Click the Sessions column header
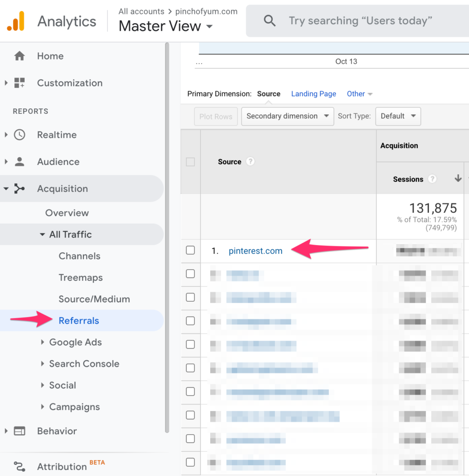Viewport: 469px width, 476px height. click(408, 179)
